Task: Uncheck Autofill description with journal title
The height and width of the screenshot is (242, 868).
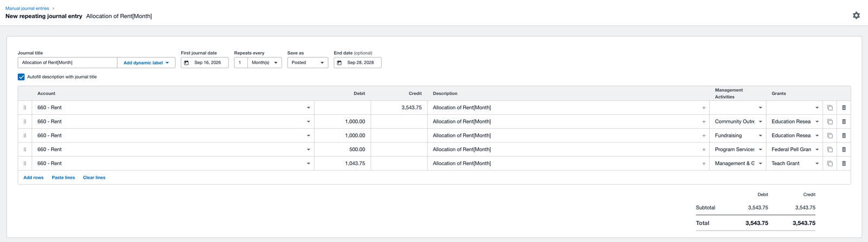Action: [x=21, y=77]
